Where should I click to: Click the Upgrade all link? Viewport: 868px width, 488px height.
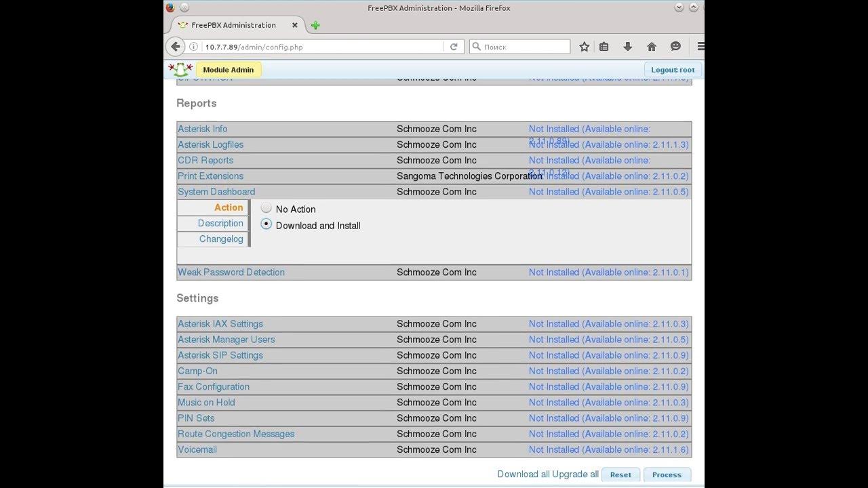576,474
